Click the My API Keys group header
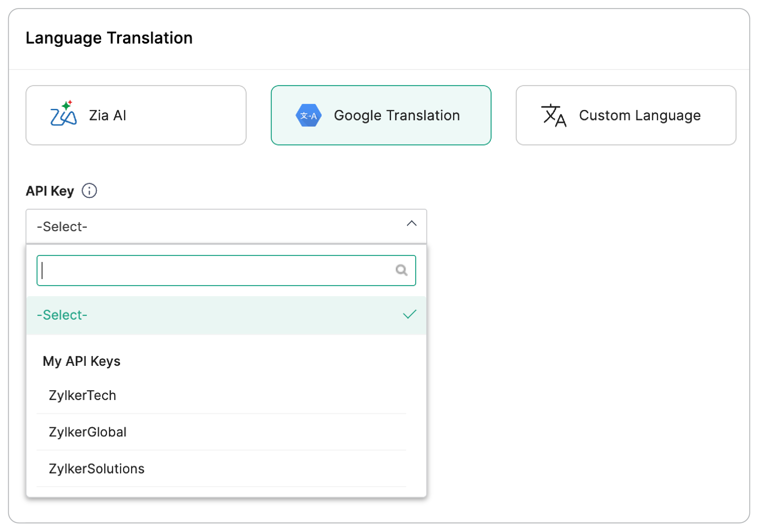The height and width of the screenshot is (532, 758). pos(81,361)
